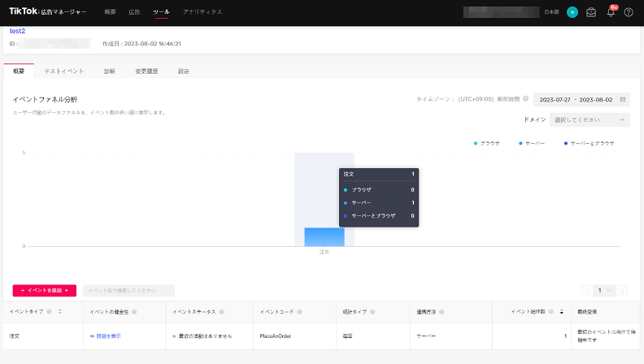
Task: Click the timezone help info icon
Action: coord(526,99)
